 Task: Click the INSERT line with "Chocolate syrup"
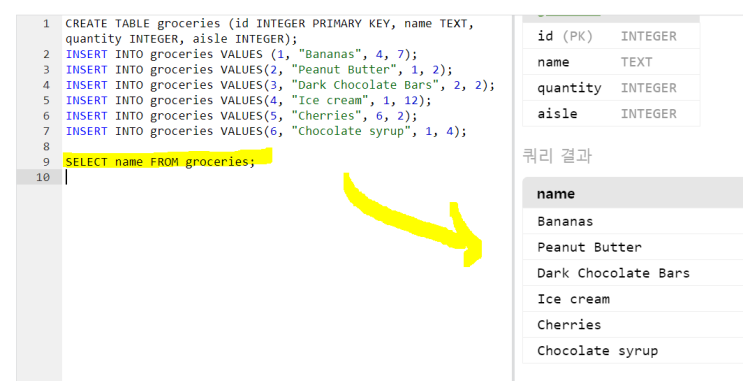(x=266, y=131)
